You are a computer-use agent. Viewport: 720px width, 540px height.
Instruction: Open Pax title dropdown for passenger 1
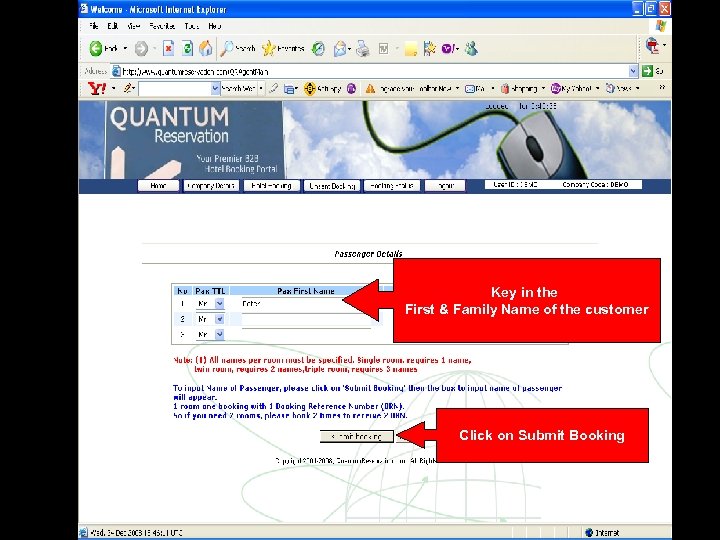click(219, 304)
